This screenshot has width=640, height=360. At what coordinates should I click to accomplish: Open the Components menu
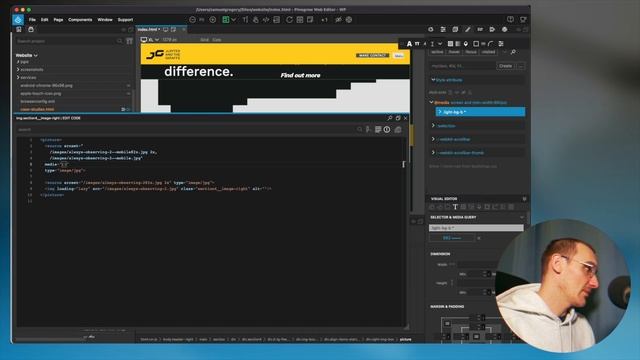click(80, 20)
